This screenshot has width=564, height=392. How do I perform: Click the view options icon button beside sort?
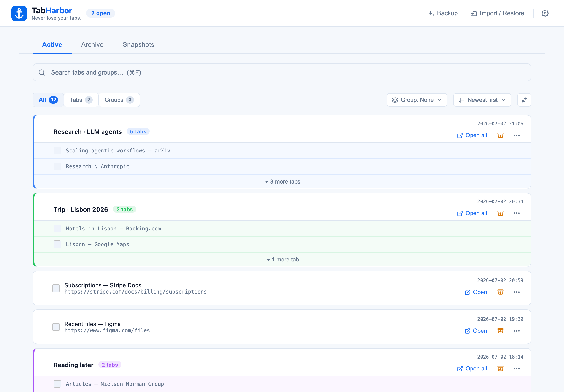(x=524, y=100)
